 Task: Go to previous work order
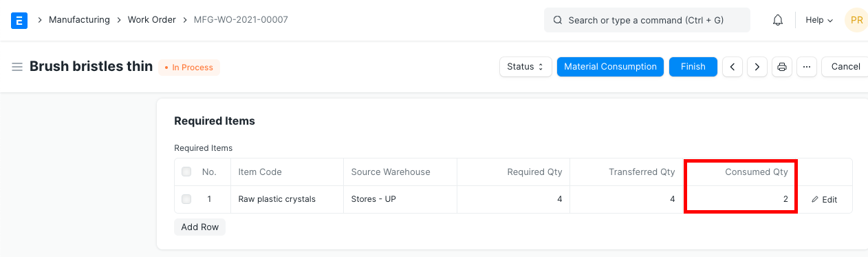(733, 67)
